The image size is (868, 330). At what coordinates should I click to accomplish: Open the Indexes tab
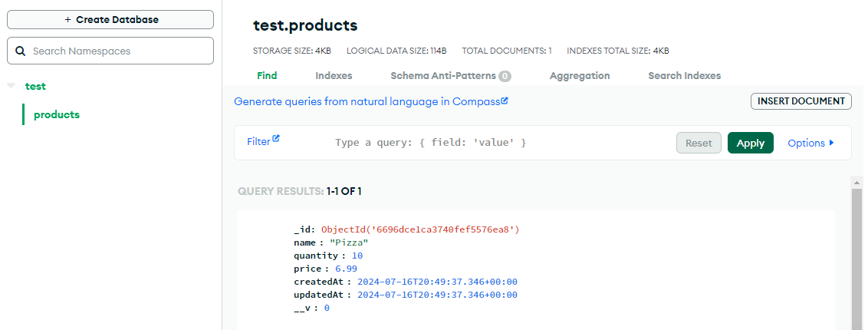pos(334,76)
